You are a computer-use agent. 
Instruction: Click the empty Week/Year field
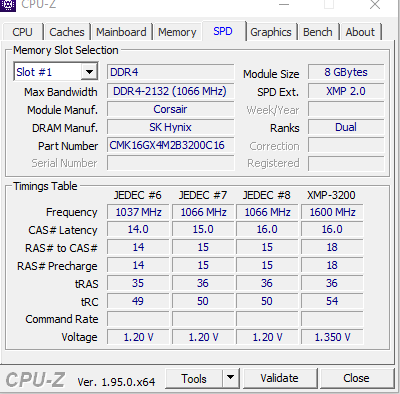[x=346, y=109]
